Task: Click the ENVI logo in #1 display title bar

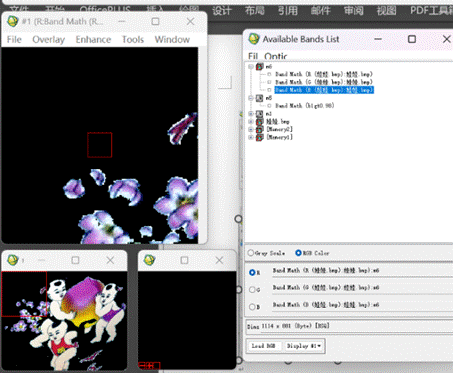Action: tap(12, 22)
